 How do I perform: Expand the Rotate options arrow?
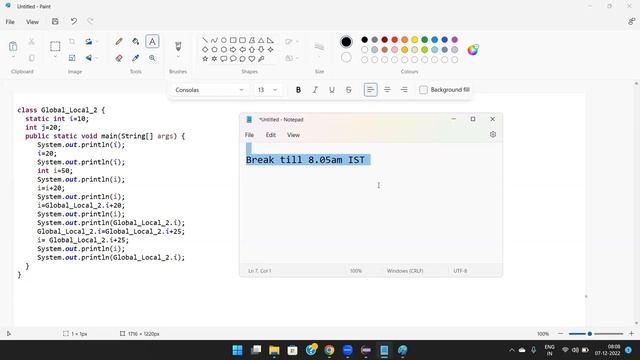coord(97,41)
